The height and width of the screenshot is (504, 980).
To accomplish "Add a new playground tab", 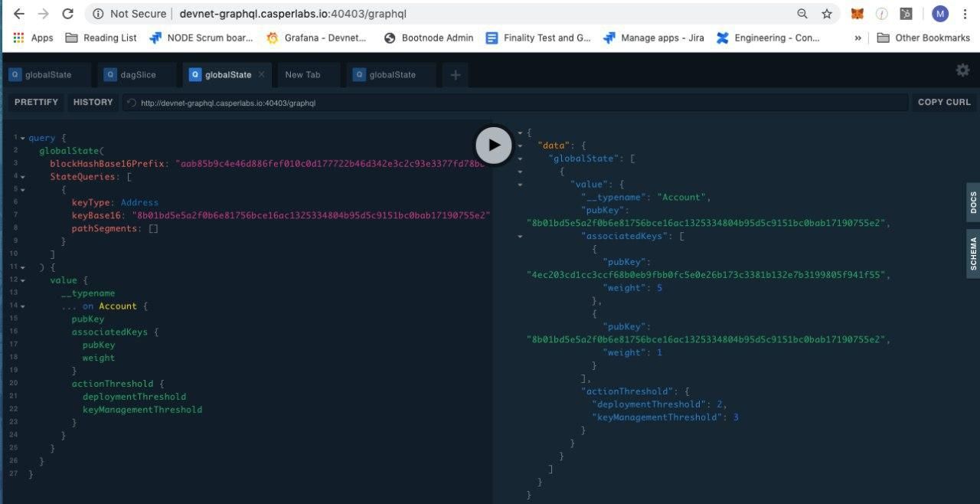I will (456, 75).
